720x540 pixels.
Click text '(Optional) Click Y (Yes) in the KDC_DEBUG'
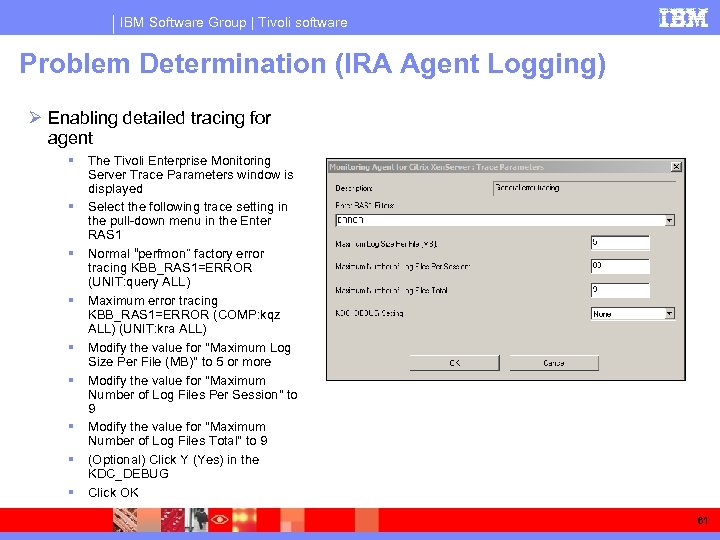click(x=174, y=467)
